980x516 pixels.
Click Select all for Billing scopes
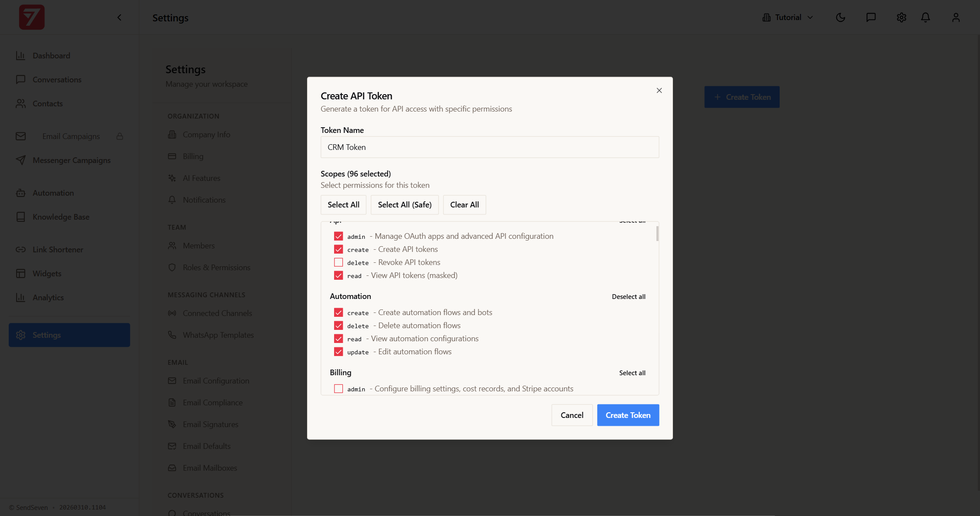pos(632,373)
